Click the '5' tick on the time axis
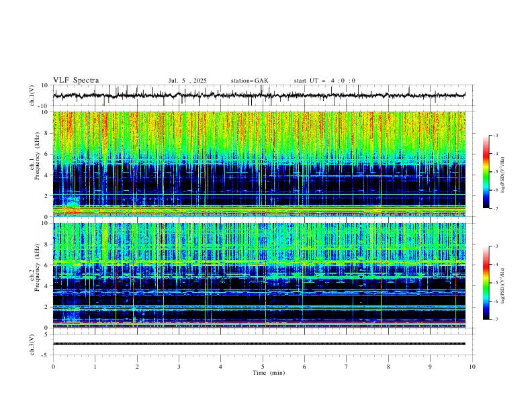This screenshot has height=411, width=532. click(x=263, y=367)
